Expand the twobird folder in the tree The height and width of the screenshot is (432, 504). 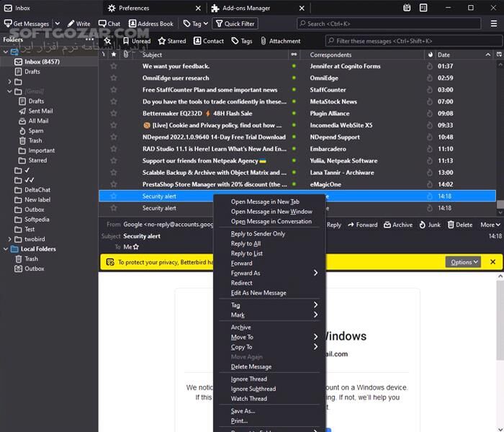click(x=10, y=239)
